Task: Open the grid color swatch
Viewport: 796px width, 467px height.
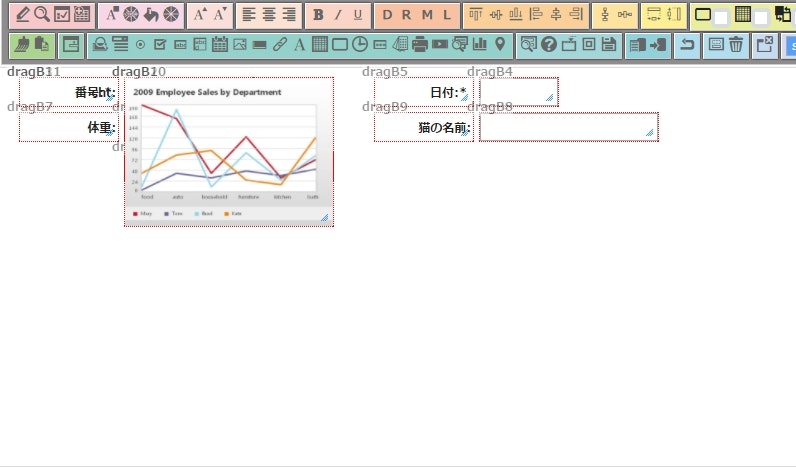Action: click(x=760, y=18)
